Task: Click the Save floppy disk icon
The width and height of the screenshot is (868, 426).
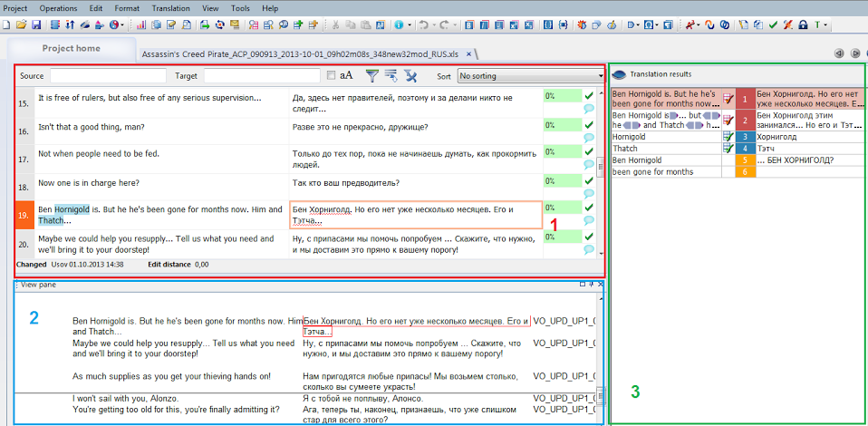Action: 36,24
